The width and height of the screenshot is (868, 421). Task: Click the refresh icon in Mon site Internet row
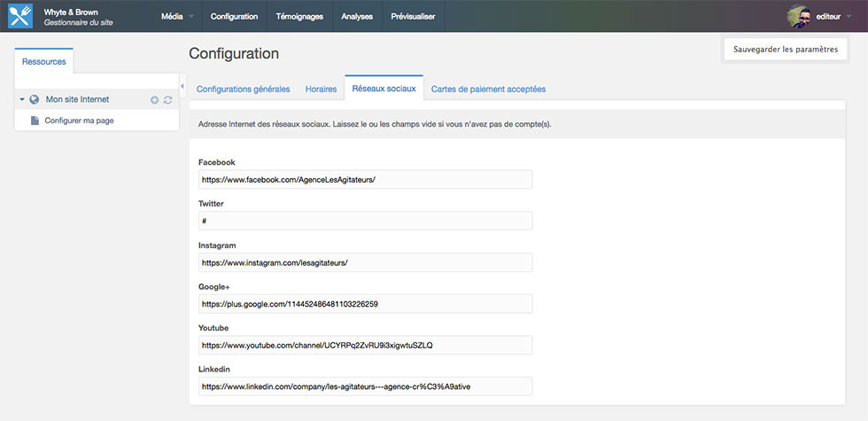pyautogui.click(x=167, y=100)
